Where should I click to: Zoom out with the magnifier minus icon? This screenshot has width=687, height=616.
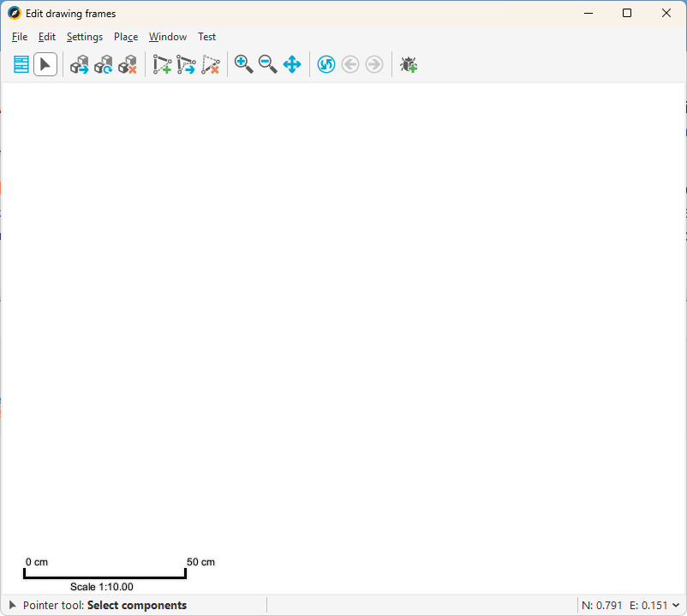(268, 64)
